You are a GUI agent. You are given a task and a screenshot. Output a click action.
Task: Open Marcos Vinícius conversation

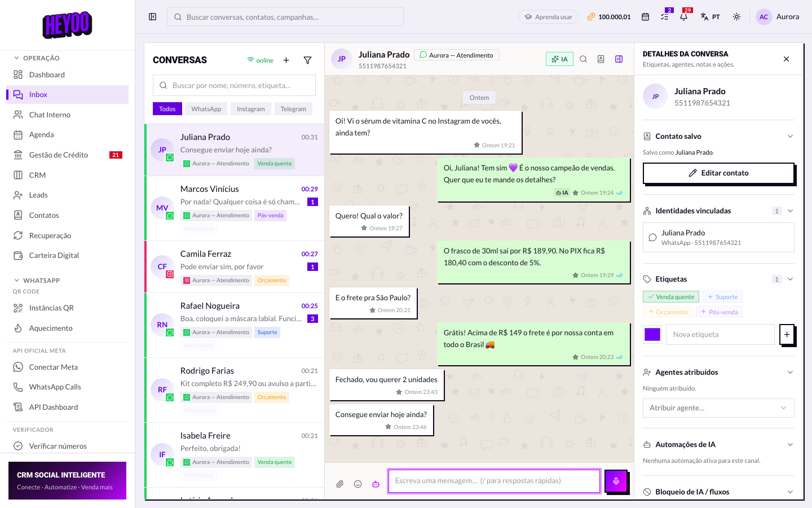pyautogui.click(x=235, y=208)
